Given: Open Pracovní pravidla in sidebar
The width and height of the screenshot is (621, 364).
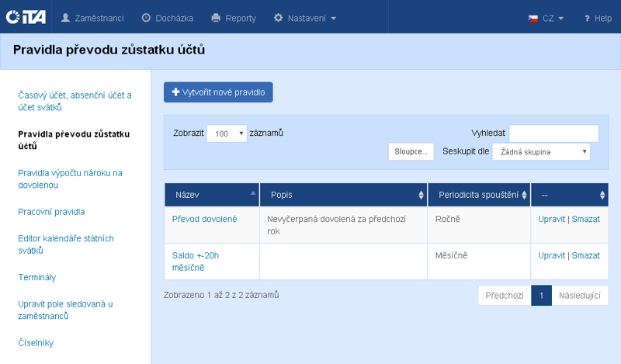Looking at the screenshot, I should coord(51,211).
